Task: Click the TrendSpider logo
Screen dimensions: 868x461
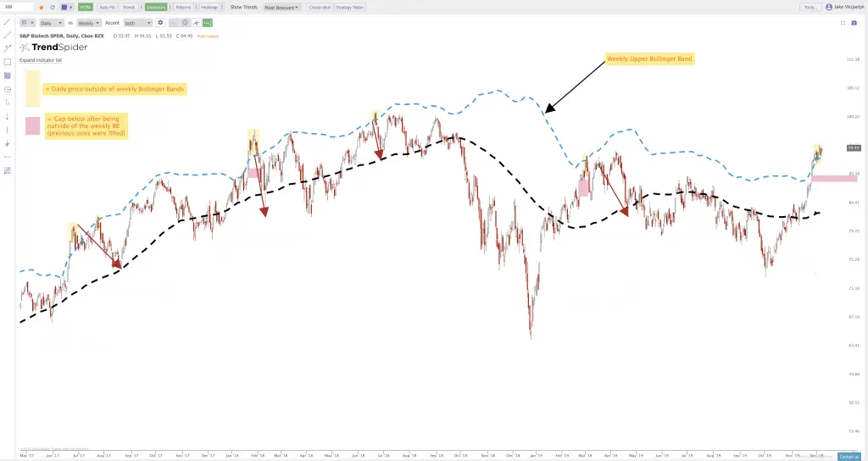Action: 53,47
